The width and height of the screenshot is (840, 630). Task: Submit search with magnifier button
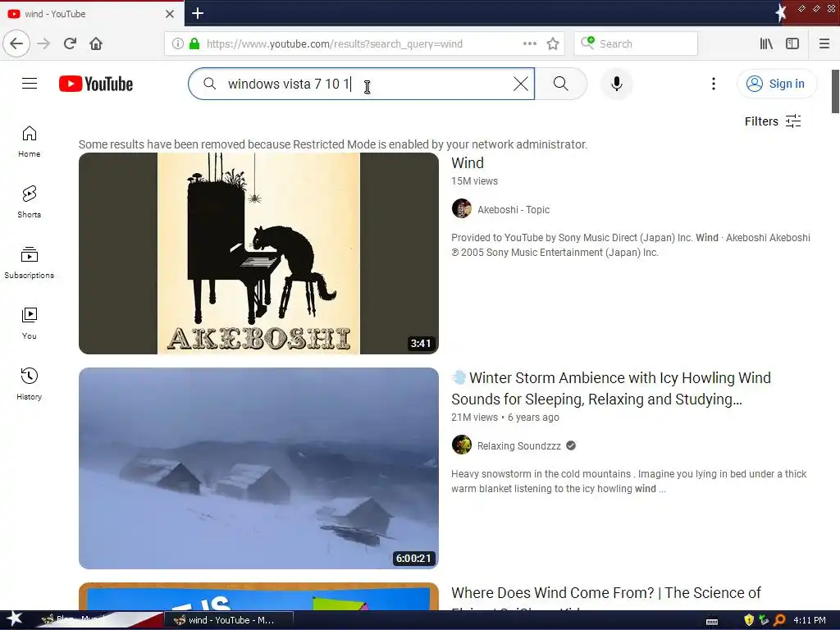(x=561, y=84)
